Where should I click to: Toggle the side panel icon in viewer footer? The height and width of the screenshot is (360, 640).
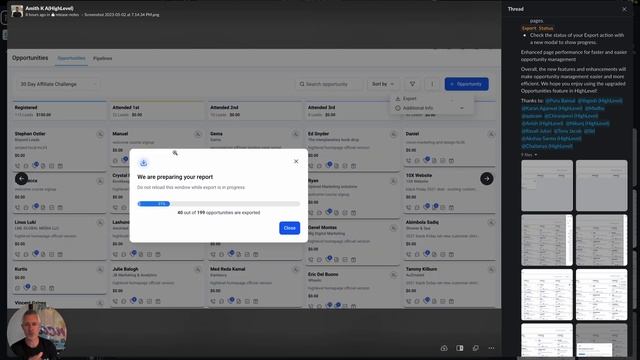460,348
